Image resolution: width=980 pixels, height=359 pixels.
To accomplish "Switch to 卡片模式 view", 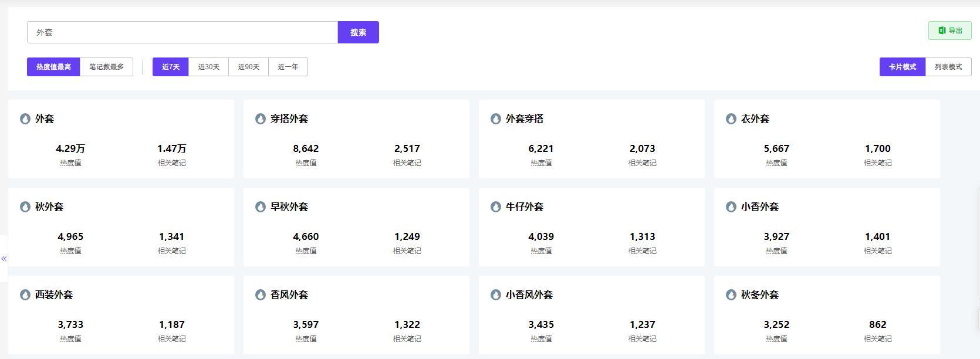I will pyautogui.click(x=903, y=67).
